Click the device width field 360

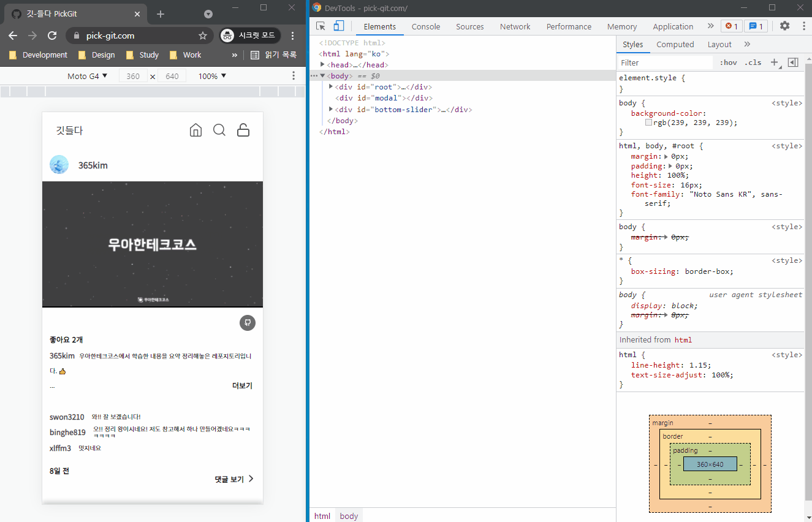pos(133,76)
